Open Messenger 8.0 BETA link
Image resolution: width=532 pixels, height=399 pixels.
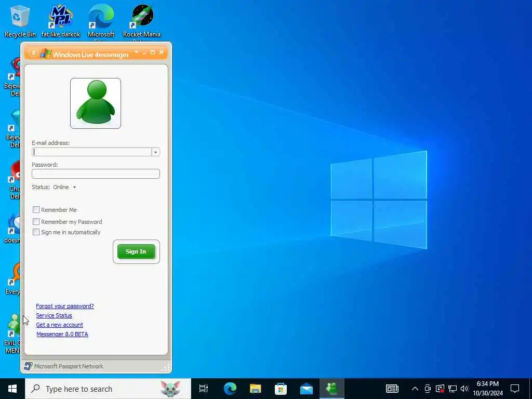coord(62,334)
